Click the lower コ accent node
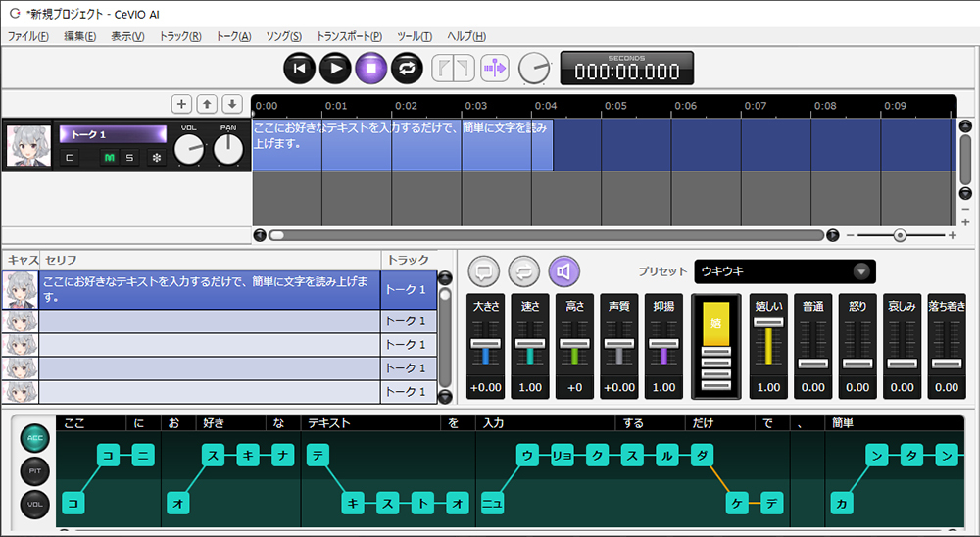The width and height of the screenshot is (980, 537). coord(73,504)
